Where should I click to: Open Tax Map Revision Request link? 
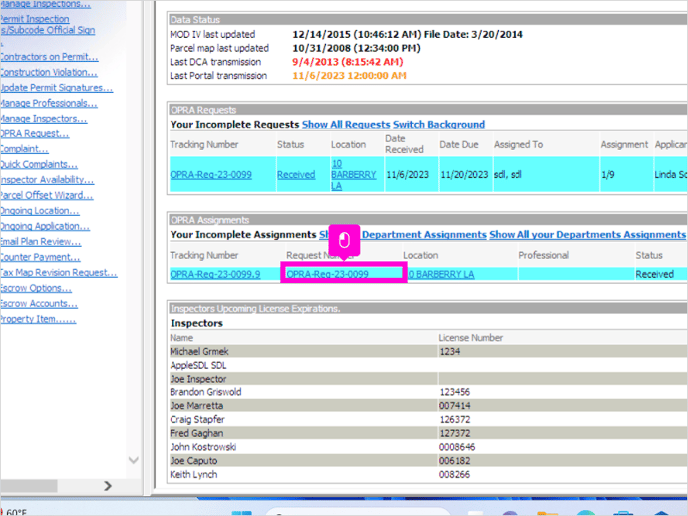tap(59, 272)
